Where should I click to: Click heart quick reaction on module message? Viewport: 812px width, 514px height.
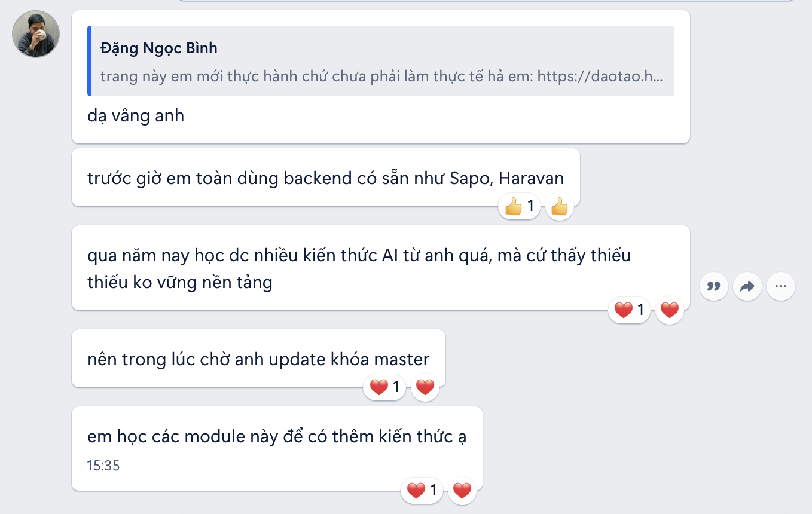pyautogui.click(x=462, y=491)
